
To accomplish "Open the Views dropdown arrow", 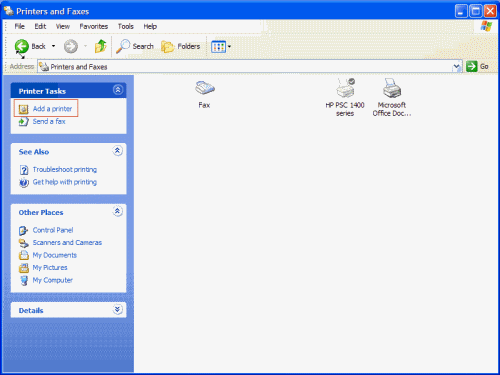I will pos(229,47).
